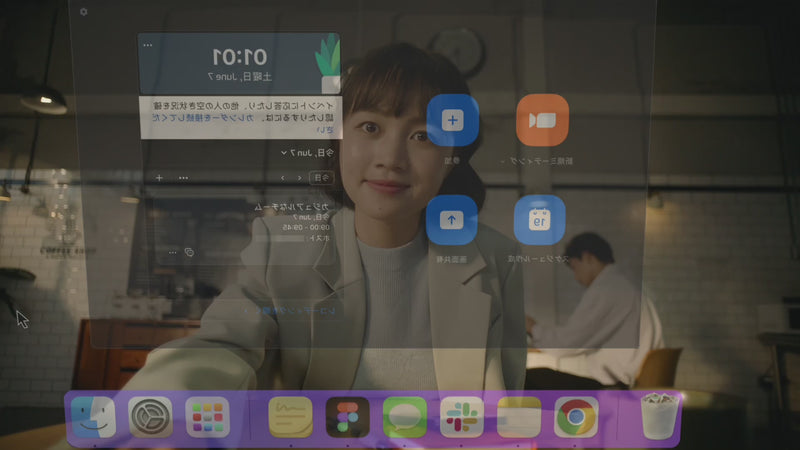Open Figma from the Dock

tap(347, 417)
